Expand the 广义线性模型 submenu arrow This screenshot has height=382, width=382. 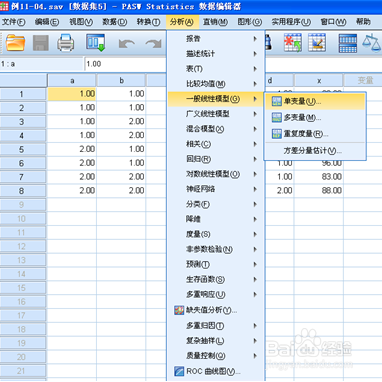point(255,114)
